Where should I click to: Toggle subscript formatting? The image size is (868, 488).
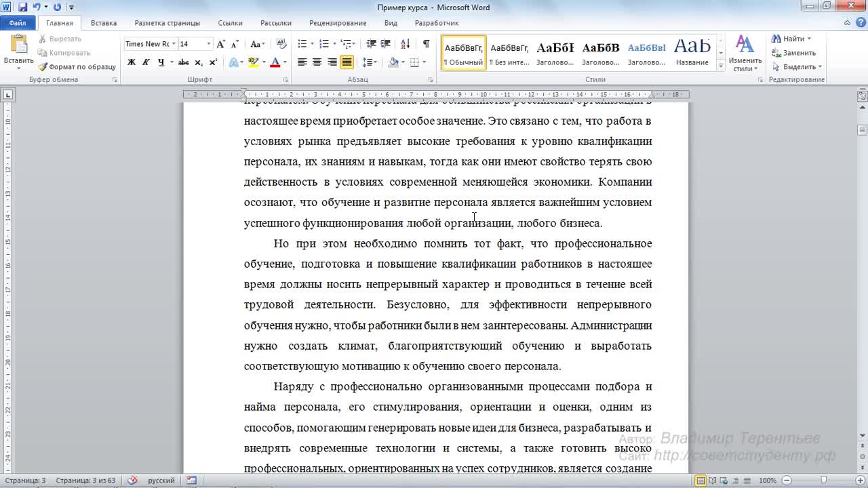pos(199,62)
